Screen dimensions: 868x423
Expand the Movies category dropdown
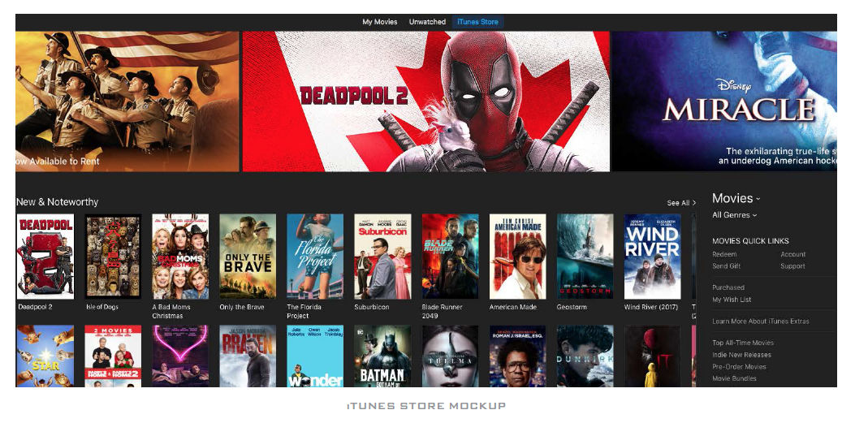click(x=736, y=198)
